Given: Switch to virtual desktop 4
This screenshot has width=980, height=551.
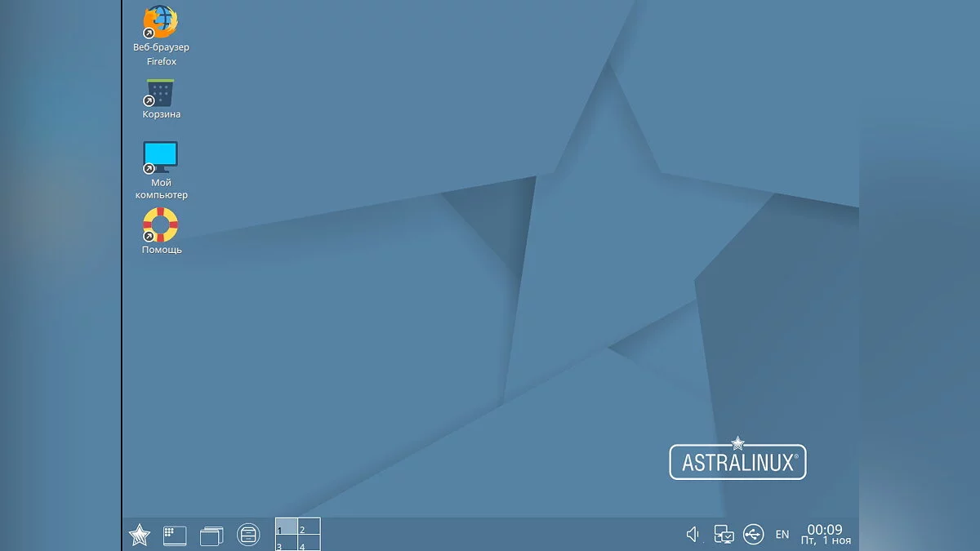Looking at the screenshot, I should (x=309, y=543).
